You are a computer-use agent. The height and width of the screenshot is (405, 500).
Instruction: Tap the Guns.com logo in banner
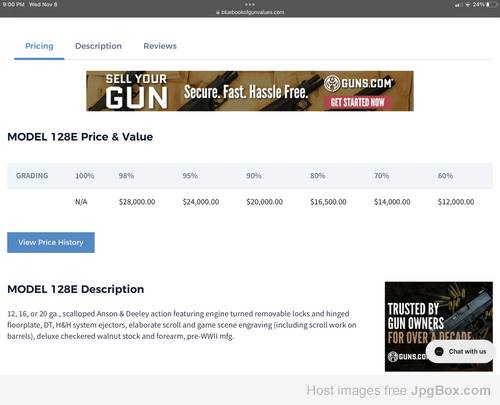tap(359, 83)
